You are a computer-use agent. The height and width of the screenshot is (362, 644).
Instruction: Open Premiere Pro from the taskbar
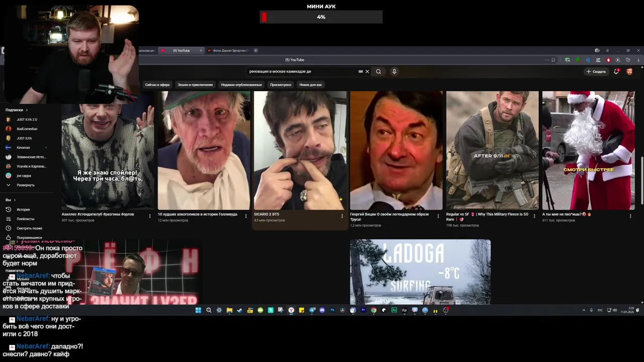[363, 310]
